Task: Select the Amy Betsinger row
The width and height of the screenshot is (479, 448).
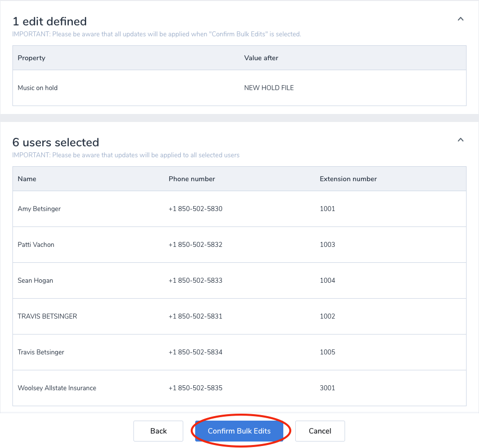Action: pyautogui.click(x=39, y=209)
